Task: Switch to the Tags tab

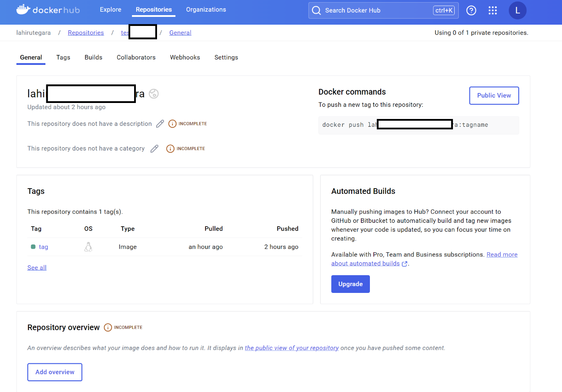Action: (63, 57)
